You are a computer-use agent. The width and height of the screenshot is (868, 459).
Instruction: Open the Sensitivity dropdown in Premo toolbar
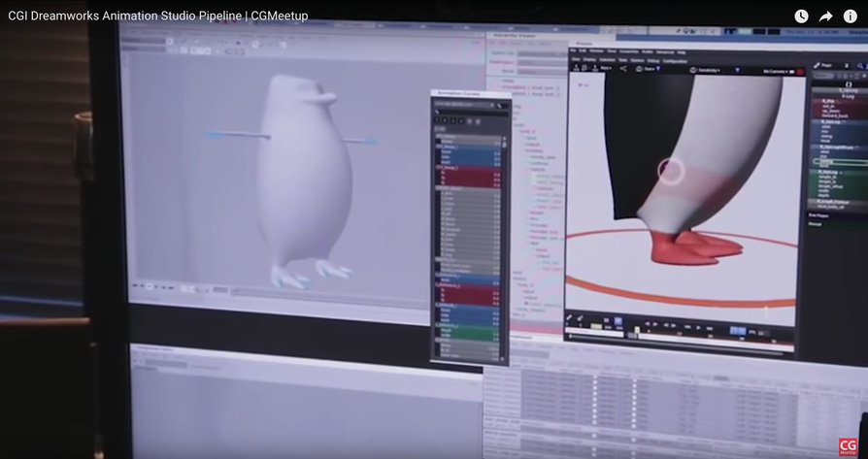click(x=707, y=70)
